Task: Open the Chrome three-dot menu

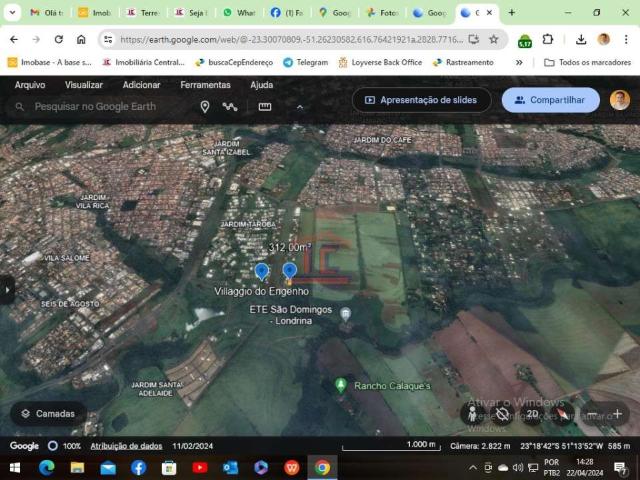Action: tap(626, 39)
